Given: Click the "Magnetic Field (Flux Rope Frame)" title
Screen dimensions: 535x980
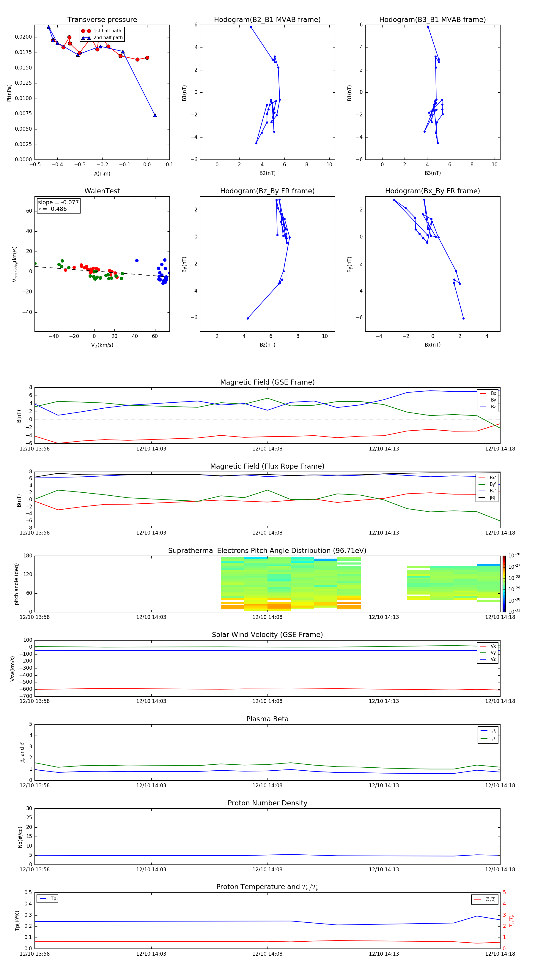Looking at the screenshot, I should (x=267, y=467).
